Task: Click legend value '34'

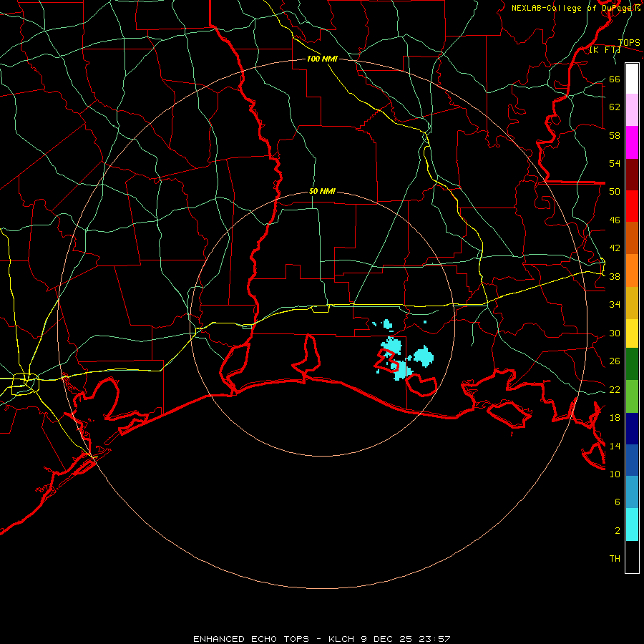Action: tap(615, 305)
